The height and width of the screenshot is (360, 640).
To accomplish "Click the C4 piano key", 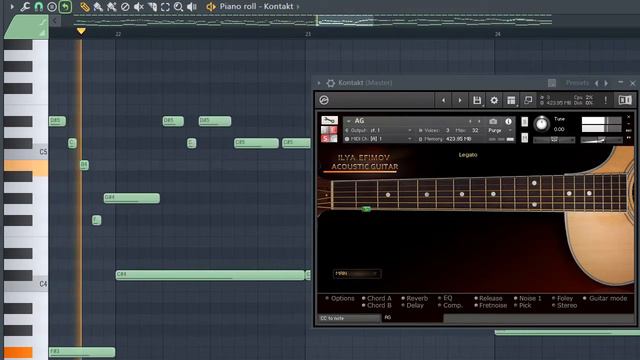I will tap(26, 284).
